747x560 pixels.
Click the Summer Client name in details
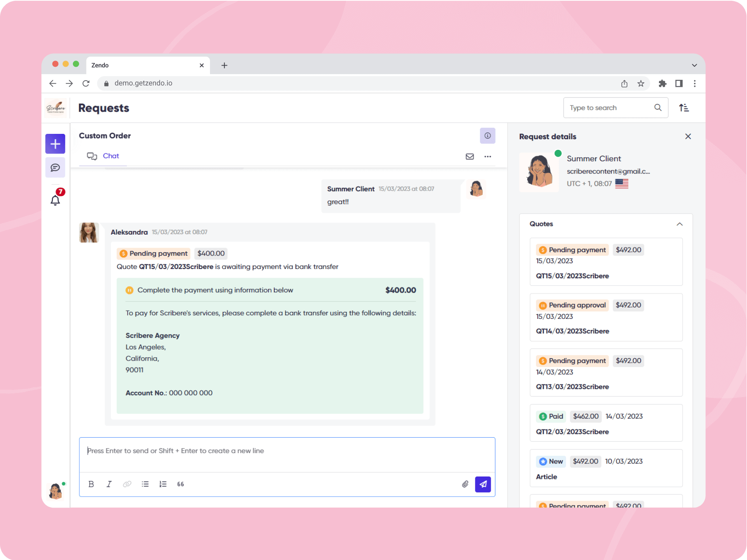point(594,159)
